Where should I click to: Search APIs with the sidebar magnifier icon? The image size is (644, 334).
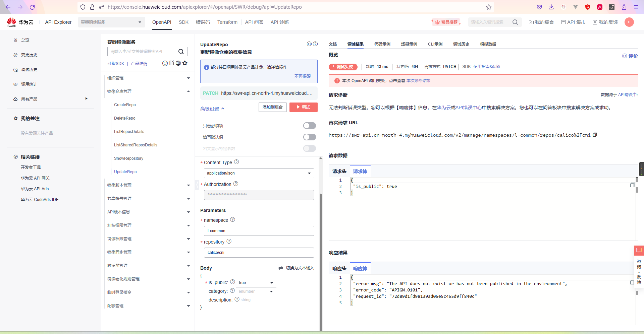pyautogui.click(x=181, y=51)
